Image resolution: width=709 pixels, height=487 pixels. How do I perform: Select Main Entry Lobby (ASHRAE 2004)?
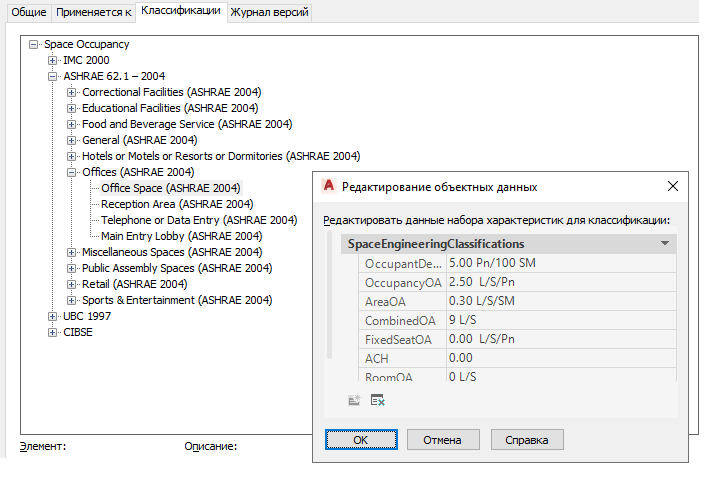coord(181,236)
